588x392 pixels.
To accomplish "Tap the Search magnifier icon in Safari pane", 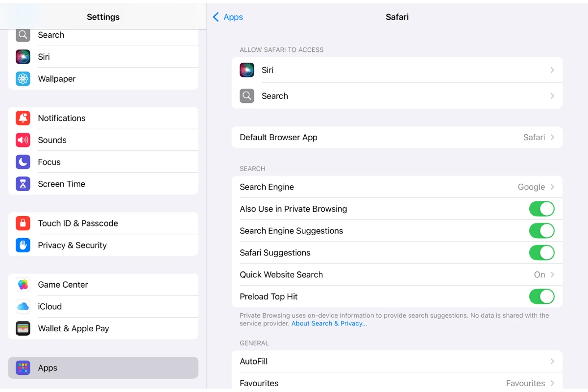I will click(x=247, y=96).
